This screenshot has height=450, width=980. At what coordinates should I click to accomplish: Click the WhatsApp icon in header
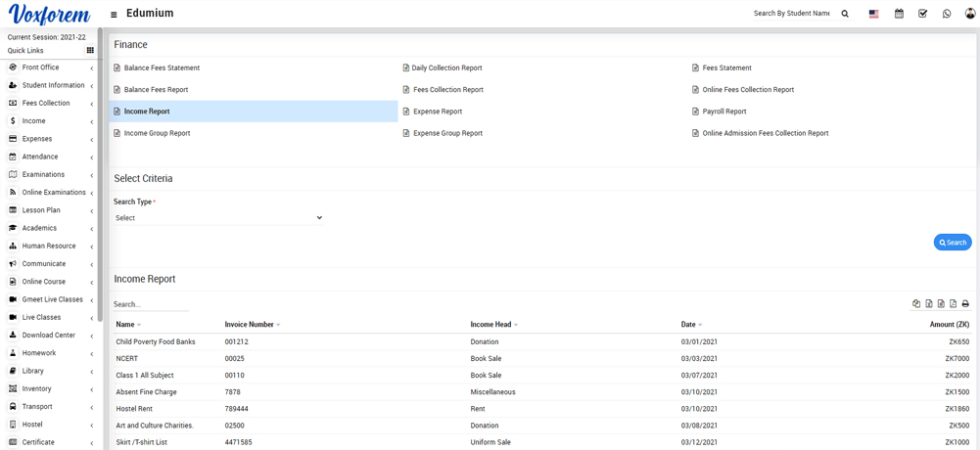pos(947,14)
